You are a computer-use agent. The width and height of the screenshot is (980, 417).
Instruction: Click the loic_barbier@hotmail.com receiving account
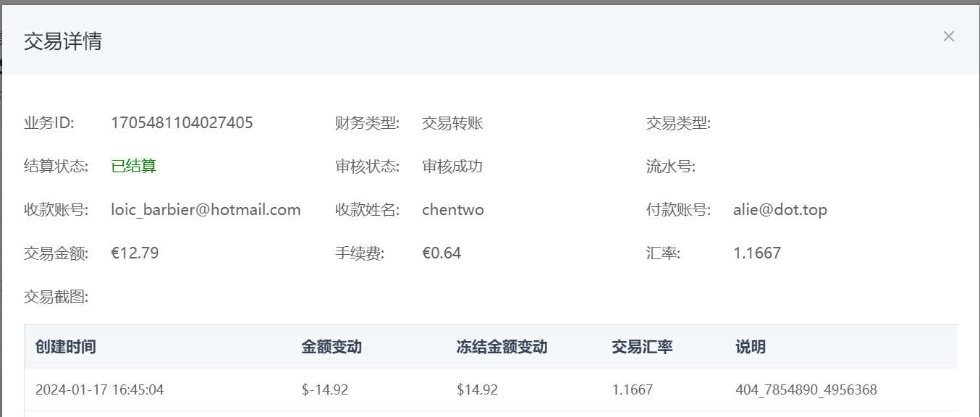[206, 210]
